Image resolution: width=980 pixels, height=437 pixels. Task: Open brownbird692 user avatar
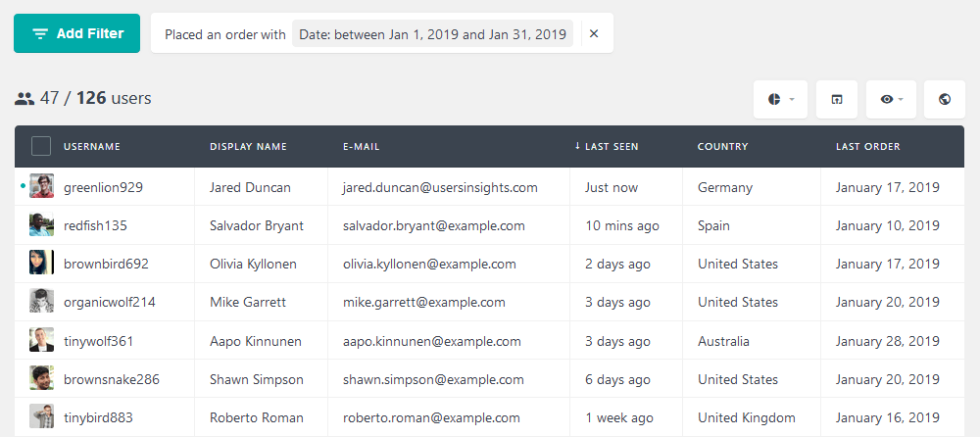point(41,263)
